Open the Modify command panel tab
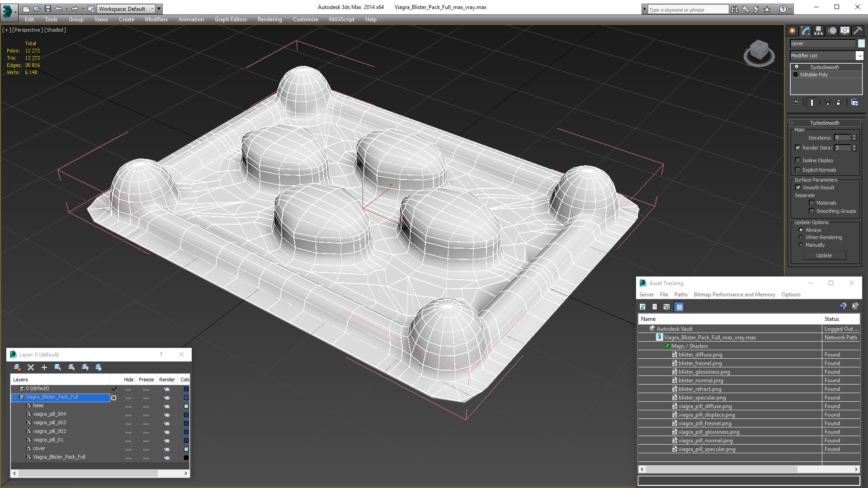The image size is (868, 488). pyautogui.click(x=805, y=31)
